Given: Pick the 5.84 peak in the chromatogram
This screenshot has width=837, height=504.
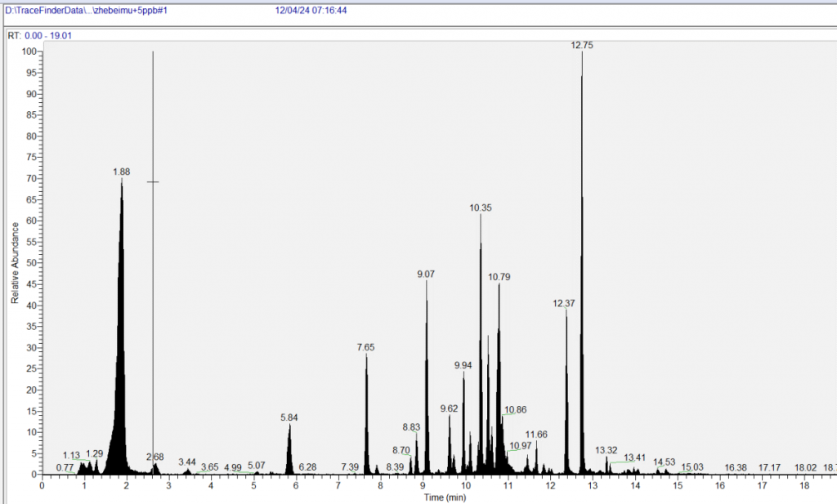Looking at the screenshot, I should click(289, 418).
